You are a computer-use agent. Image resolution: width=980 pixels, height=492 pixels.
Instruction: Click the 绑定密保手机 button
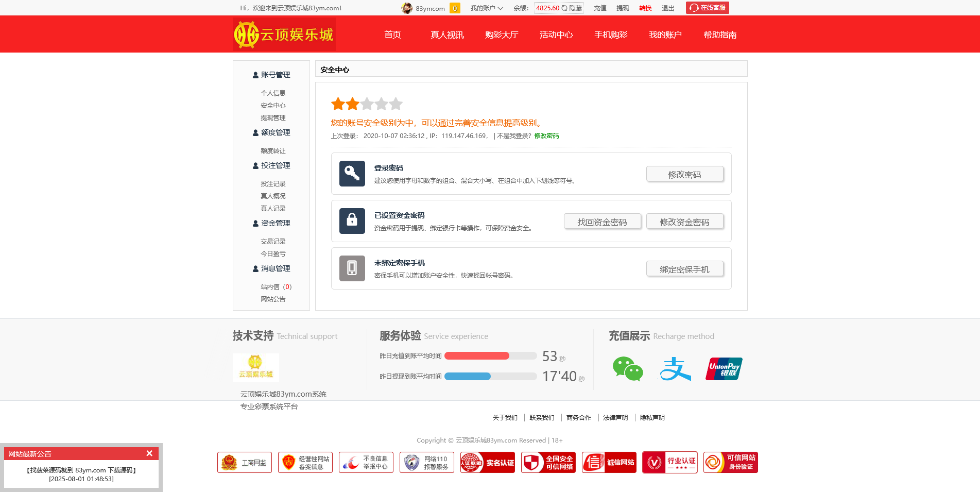click(x=684, y=269)
